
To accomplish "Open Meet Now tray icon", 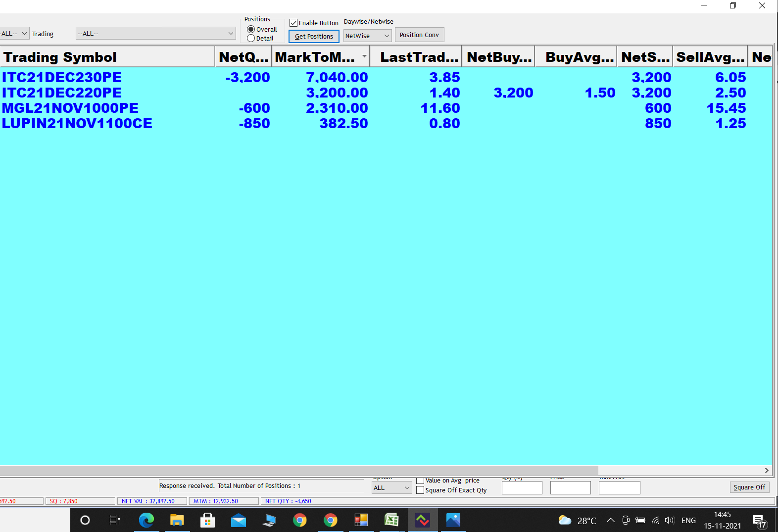I will coord(626,520).
